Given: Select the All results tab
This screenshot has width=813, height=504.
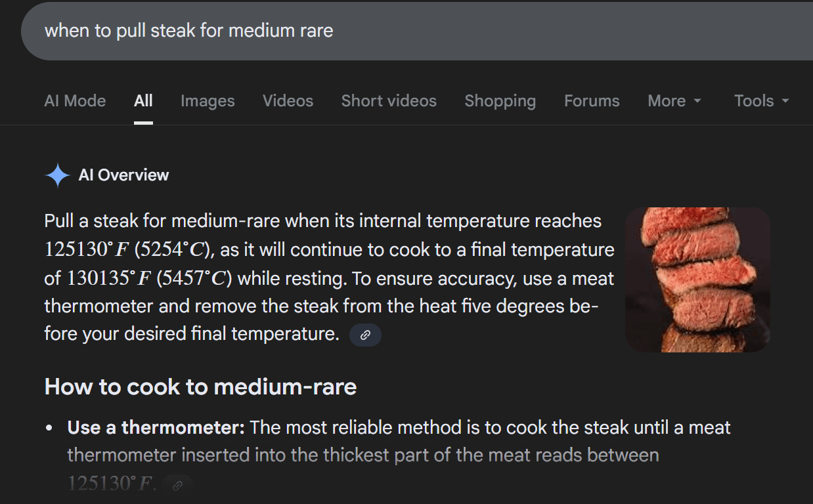Looking at the screenshot, I should click(143, 101).
